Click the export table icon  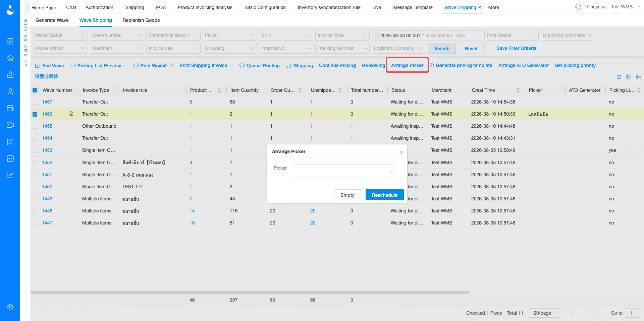[629, 77]
